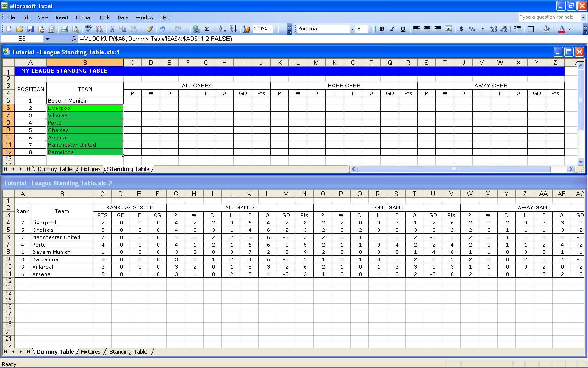Open the Edit menu
Image resolution: width=588 pixels, height=368 pixels.
point(26,17)
